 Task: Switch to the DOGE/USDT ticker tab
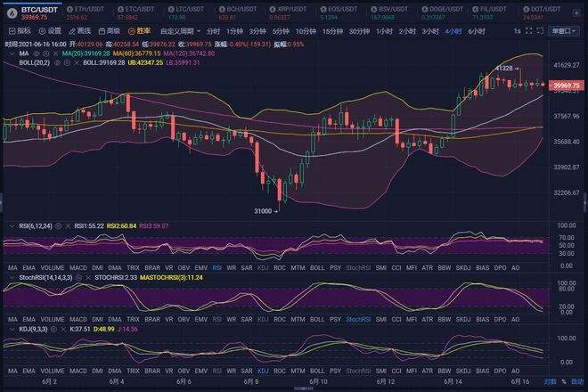pos(441,13)
